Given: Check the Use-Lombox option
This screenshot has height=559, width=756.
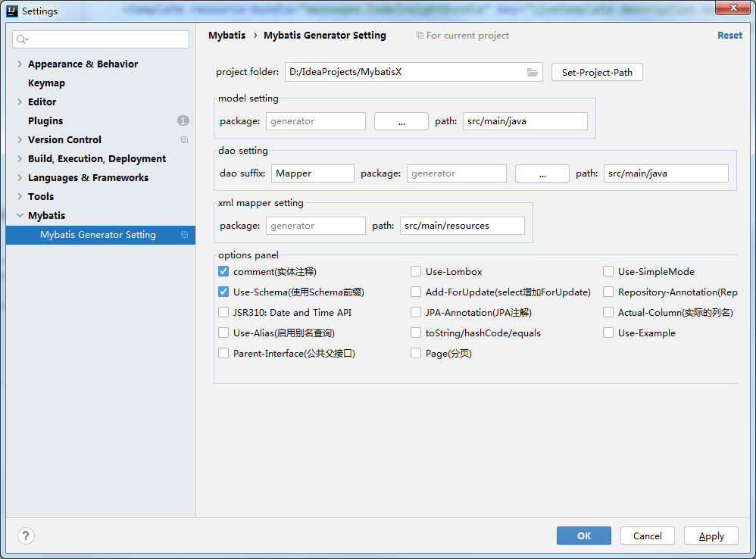Looking at the screenshot, I should [416, 271].
